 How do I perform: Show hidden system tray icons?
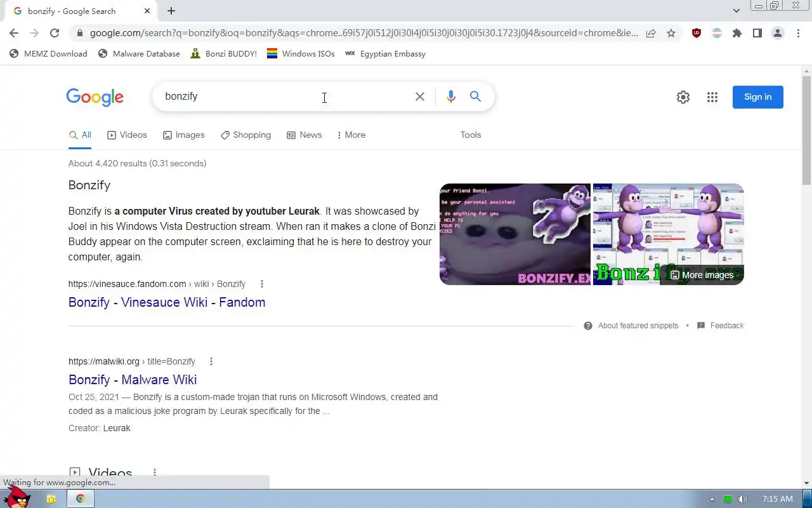pos(712,499)
